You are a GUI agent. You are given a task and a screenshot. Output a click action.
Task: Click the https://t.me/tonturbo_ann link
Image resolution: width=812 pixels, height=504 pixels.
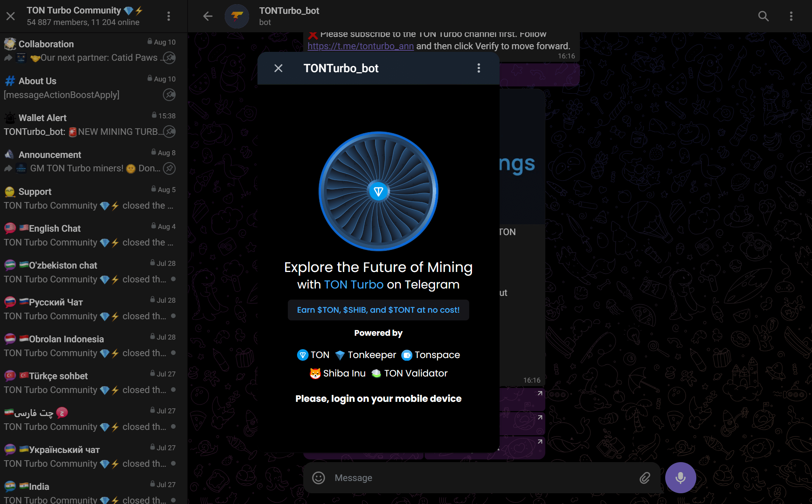361,46
